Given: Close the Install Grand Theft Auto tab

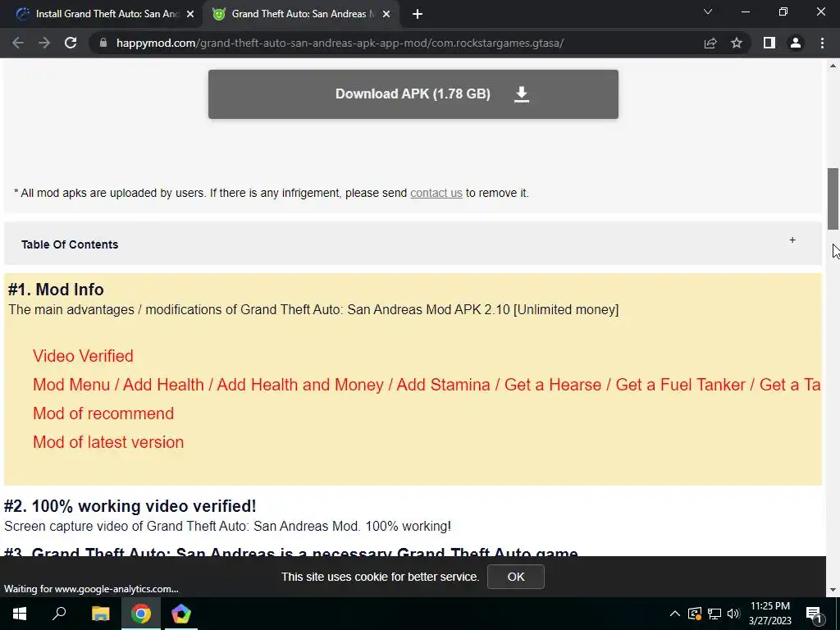Looking at the screenshot, I should (x=190, y=15).
